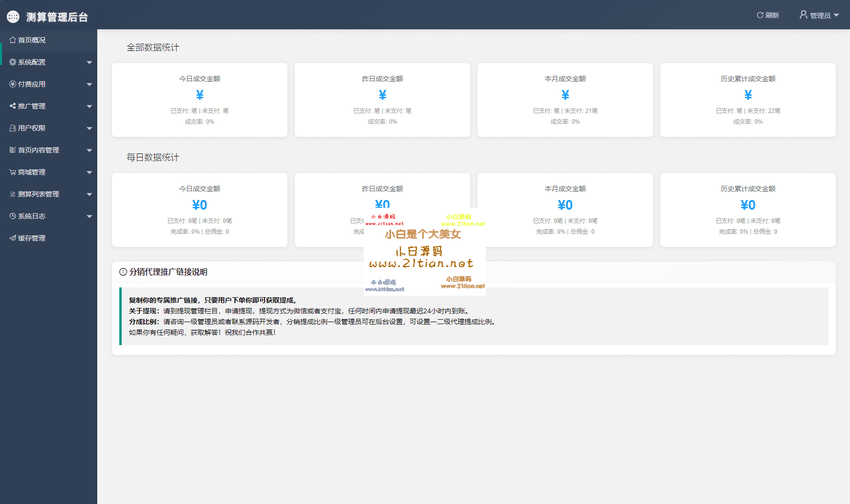The image size is (850, 504).
Task: Expand the 首页内容管理 submenu arrow
Action: point(89,151)
